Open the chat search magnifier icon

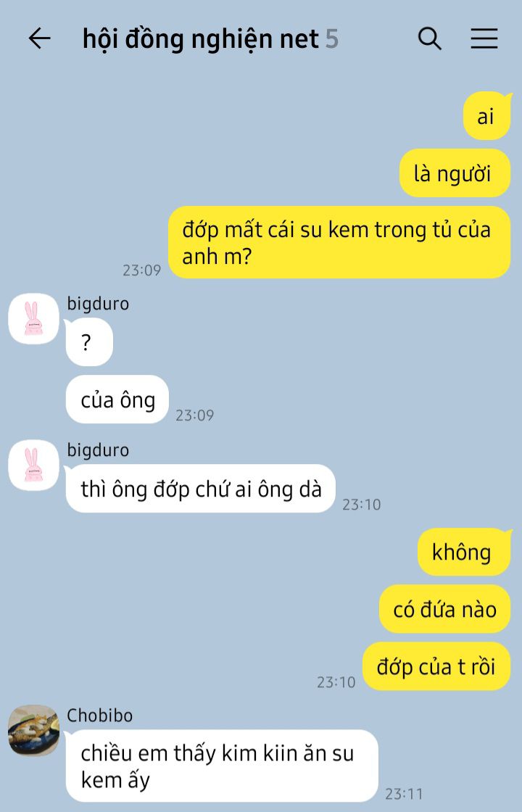(429, 38)
